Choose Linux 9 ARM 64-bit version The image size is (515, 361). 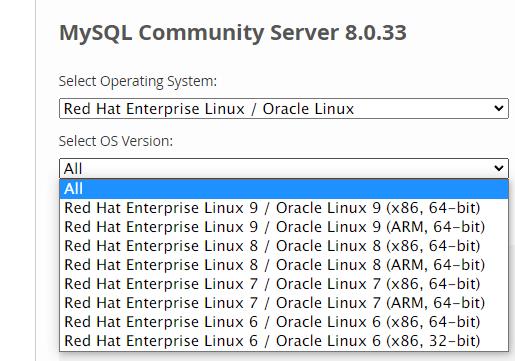click(284, 227)
